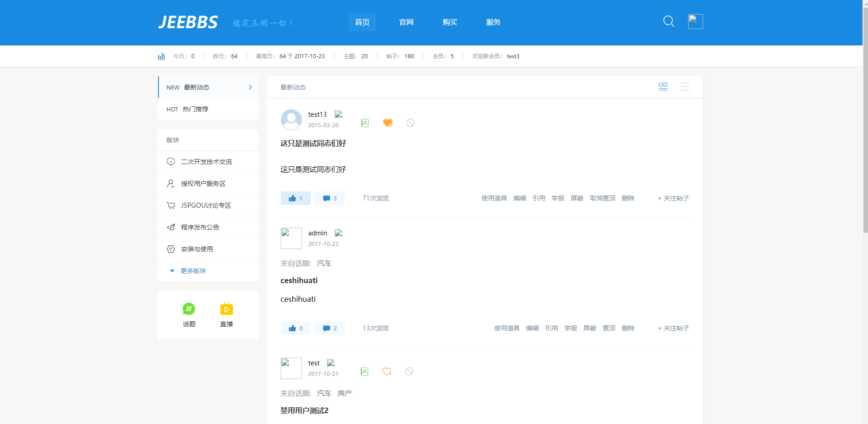This screenshot has width=868, height=424.
Task: Switch to list view layout
Action: (685, 87)
